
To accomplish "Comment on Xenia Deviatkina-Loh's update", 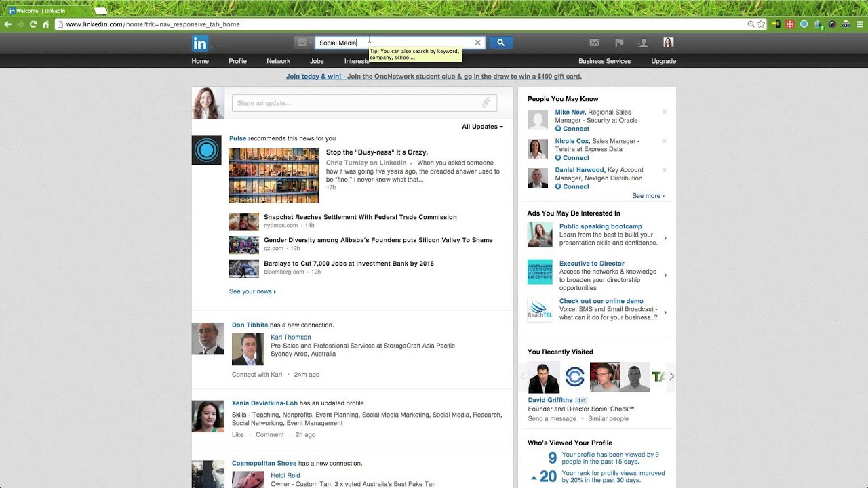I will click(x=270, y=434).
